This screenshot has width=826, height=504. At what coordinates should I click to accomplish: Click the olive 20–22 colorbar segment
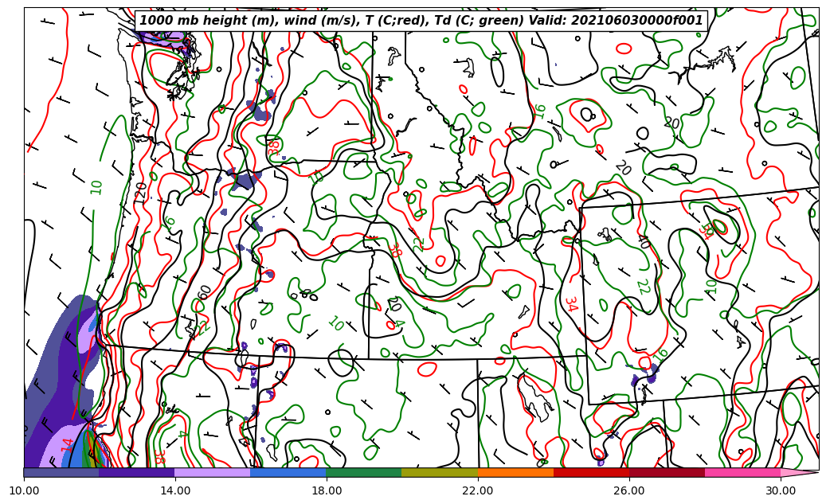click(x=440, y=472)
